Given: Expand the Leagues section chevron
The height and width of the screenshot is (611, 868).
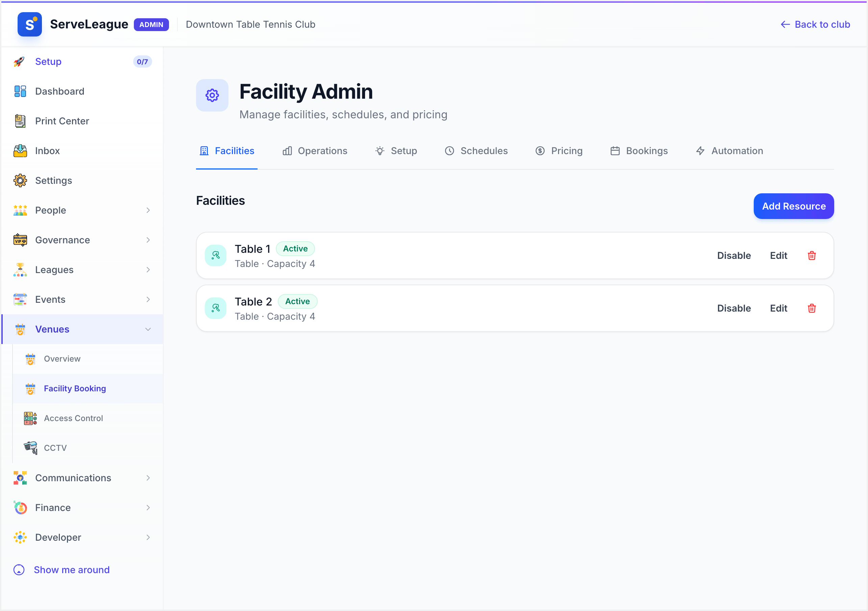Looking at the screenshot, I should pyautogui.click(x=148, y=270).
